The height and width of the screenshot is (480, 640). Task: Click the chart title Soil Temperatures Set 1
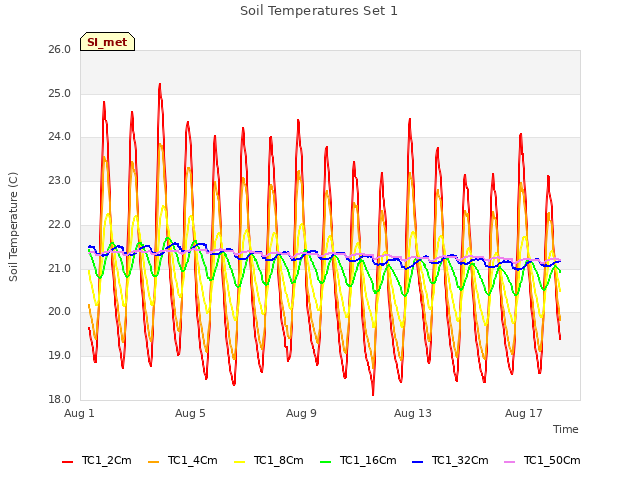pos(319,11)
